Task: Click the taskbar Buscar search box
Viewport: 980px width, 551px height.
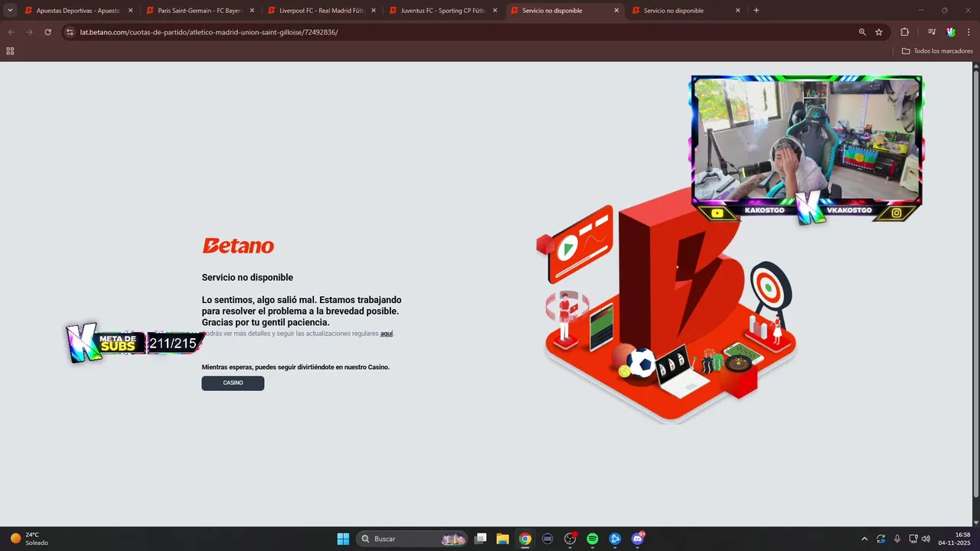Action: pos(413,539)
